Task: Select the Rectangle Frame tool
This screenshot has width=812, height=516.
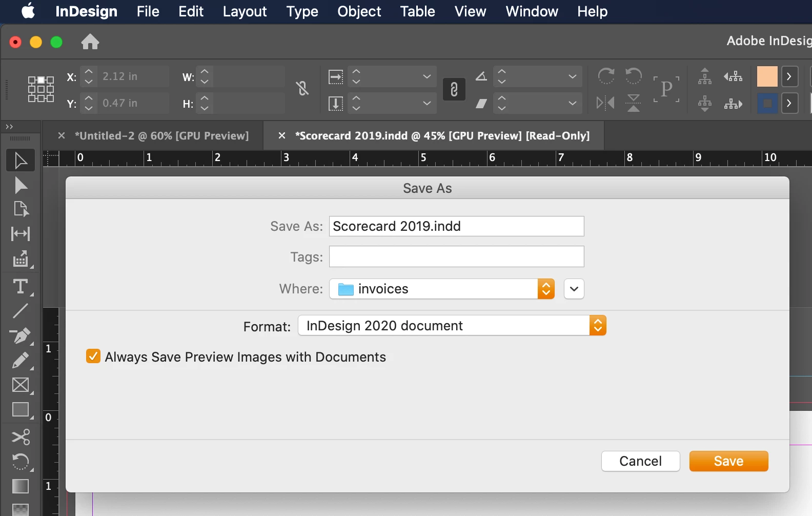Action: click(x=21, y=385)
